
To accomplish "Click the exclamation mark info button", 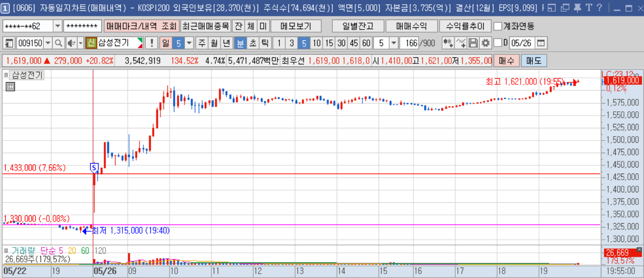I will coord(151,43).
